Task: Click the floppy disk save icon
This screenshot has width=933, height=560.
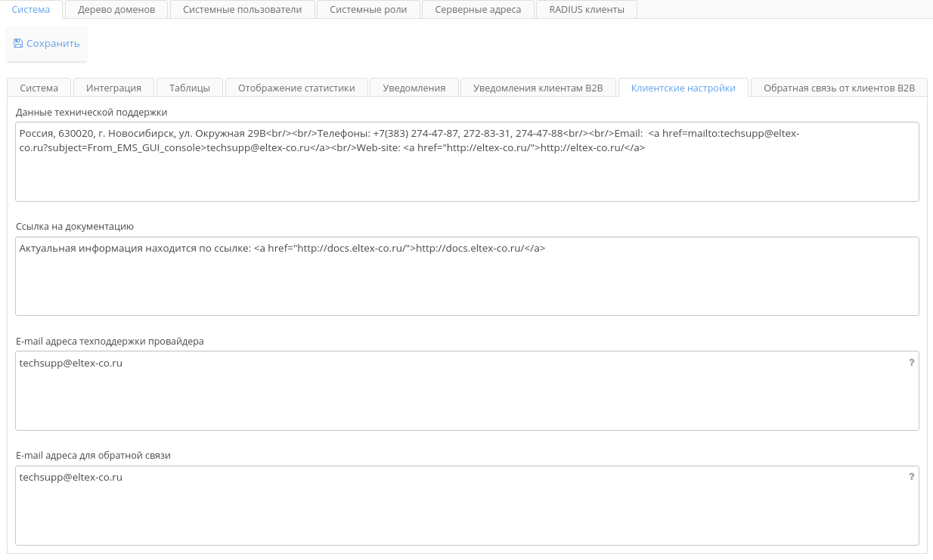Action: [18, 44]
